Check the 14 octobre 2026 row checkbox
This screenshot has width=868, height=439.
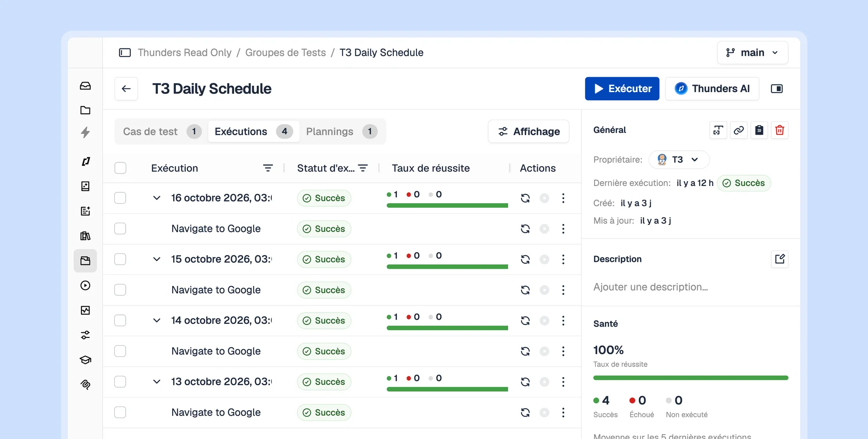point(120,321)
